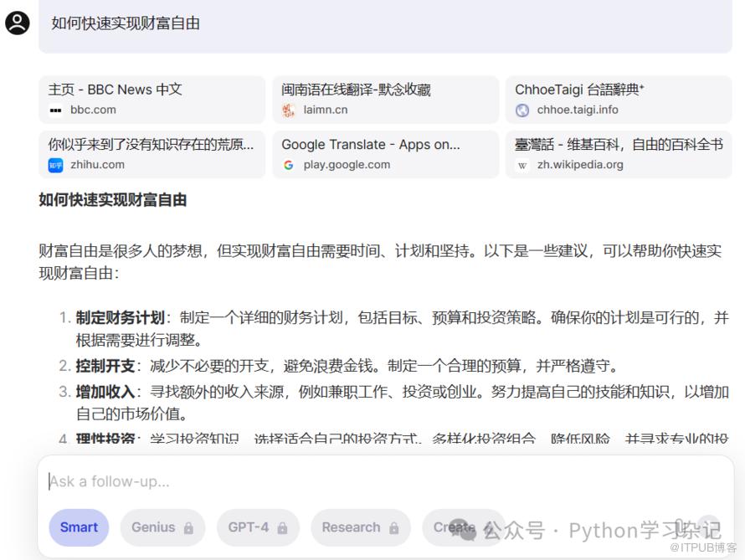The width and height of the screenshot is (745, 560).
Task: Click the list item 理性投资
Action: pos(393,438)
